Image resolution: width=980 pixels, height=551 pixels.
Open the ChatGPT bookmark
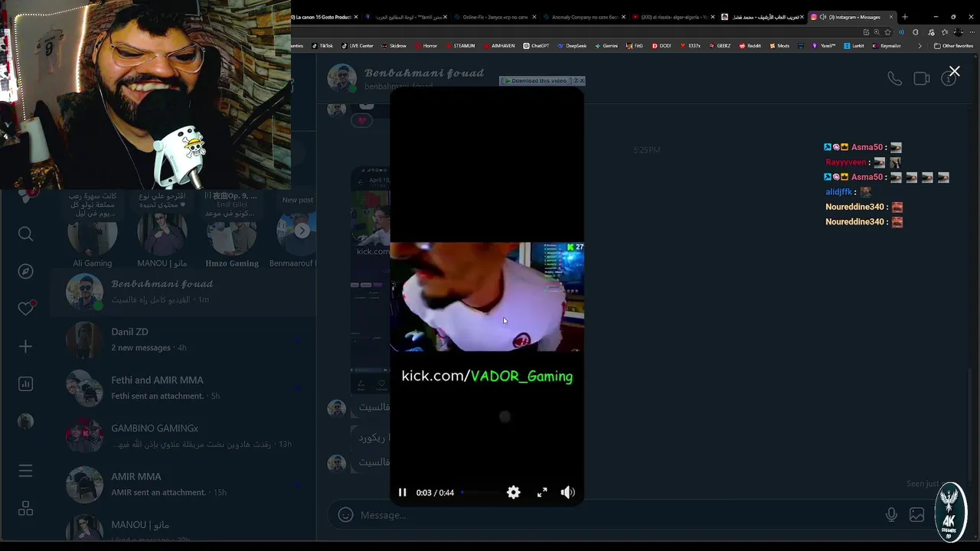click(x=536, y=46)
